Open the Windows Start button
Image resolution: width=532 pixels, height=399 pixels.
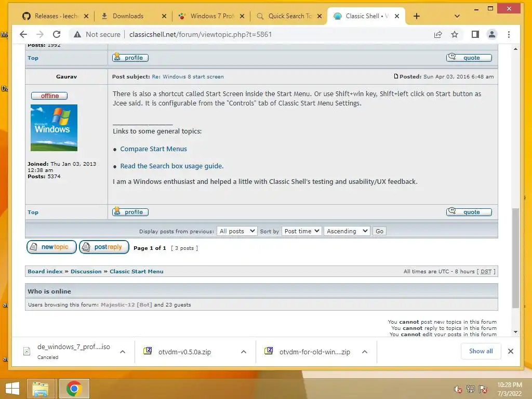12,389
